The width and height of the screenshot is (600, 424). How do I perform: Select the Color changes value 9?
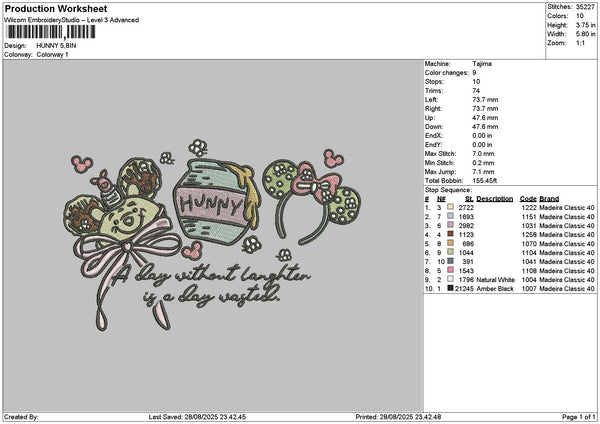tap(474, 73)
